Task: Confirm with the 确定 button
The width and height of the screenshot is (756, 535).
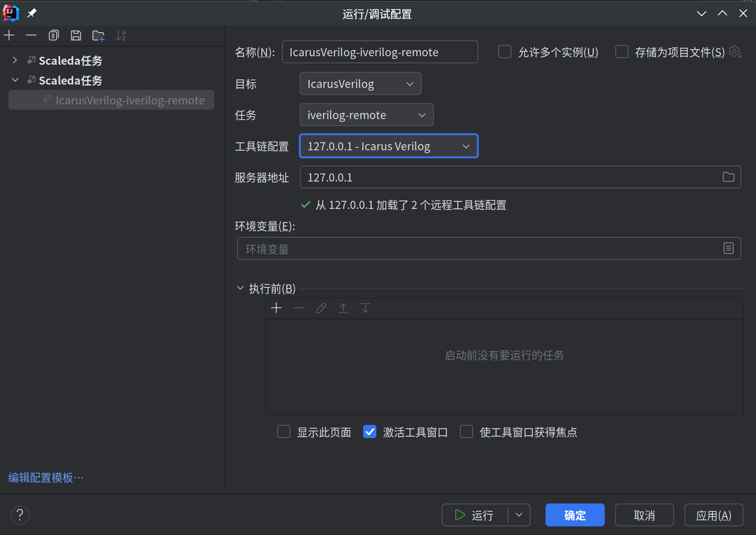Action: click(x=575, y=515)
